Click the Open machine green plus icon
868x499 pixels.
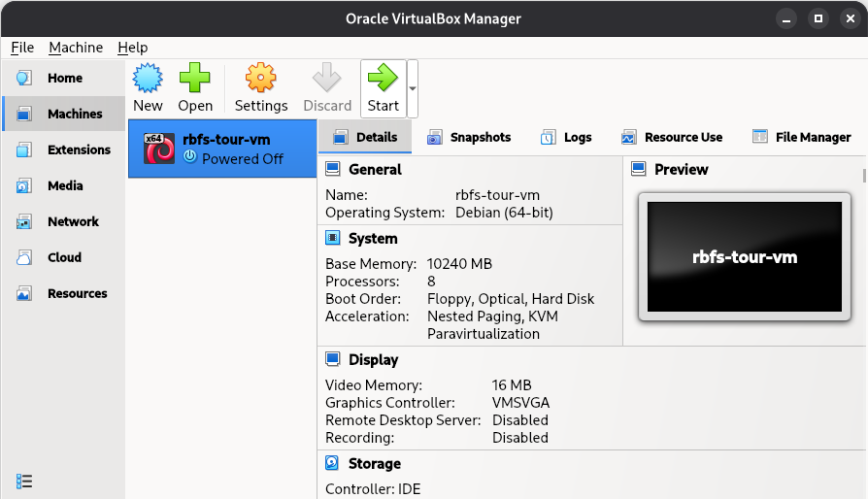[x=195, y=78]
